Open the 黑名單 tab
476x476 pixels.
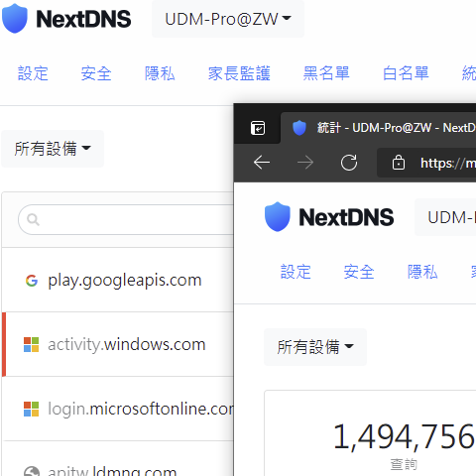(326, 73)
